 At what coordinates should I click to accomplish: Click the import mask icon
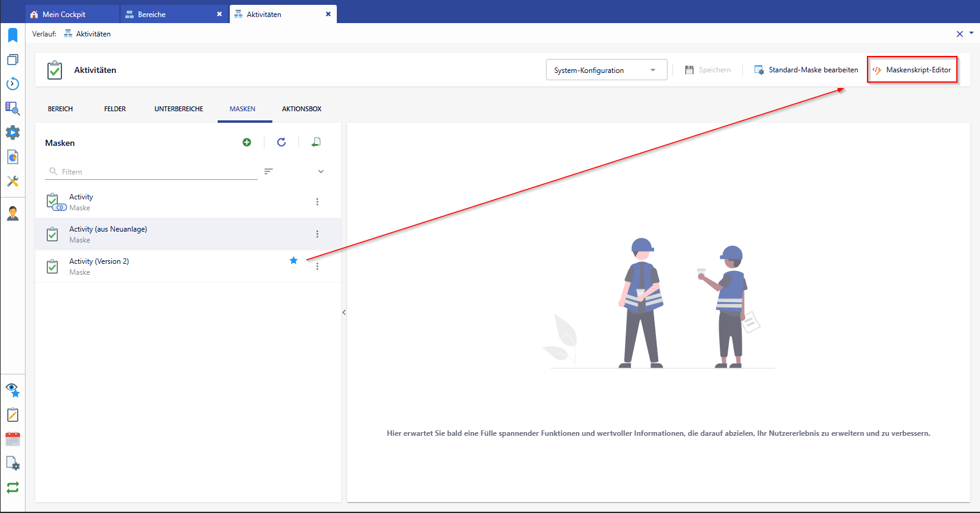point(316,142)
